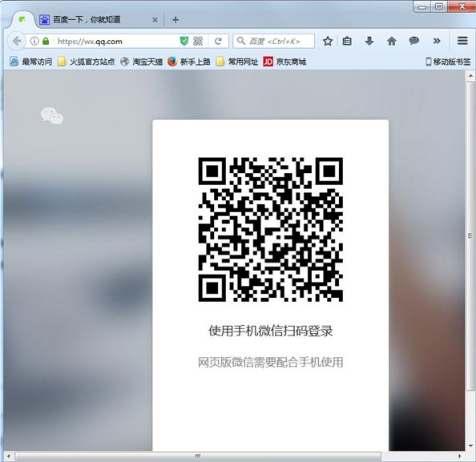Click the vertical scrollbar thumb
The height and width of the screenshot is (462, 476).
pyautogui.click(x=470, y=235)
